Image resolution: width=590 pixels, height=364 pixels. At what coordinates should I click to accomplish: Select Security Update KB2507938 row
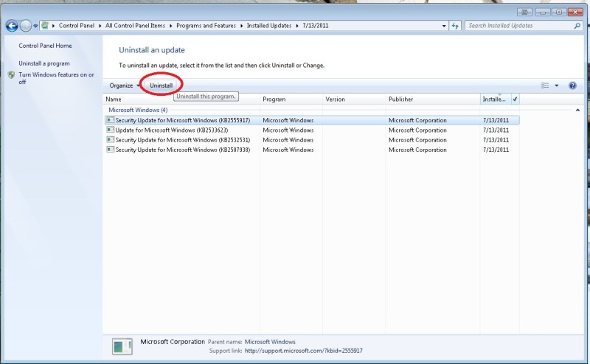click(311, 150)
